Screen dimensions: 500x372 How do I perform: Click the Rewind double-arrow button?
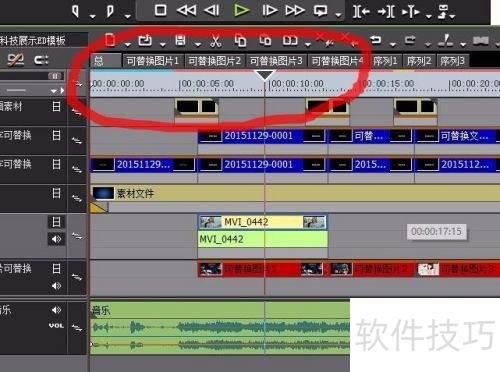click(x=186, y=10)
